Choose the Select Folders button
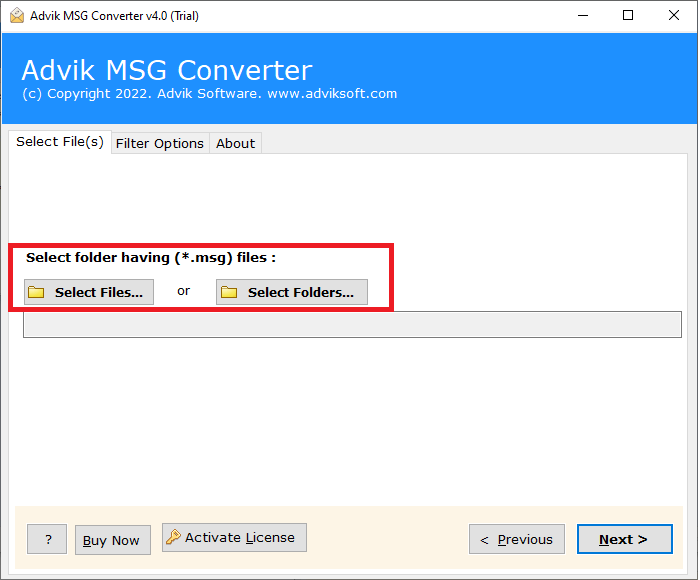 pos(292,292)
